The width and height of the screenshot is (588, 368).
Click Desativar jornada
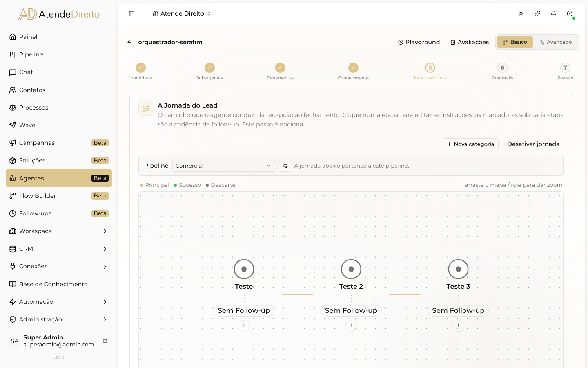[x=533, y=144]
